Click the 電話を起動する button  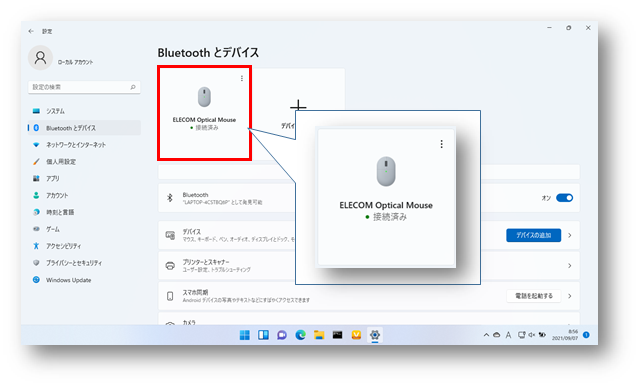tap(533, 296)
